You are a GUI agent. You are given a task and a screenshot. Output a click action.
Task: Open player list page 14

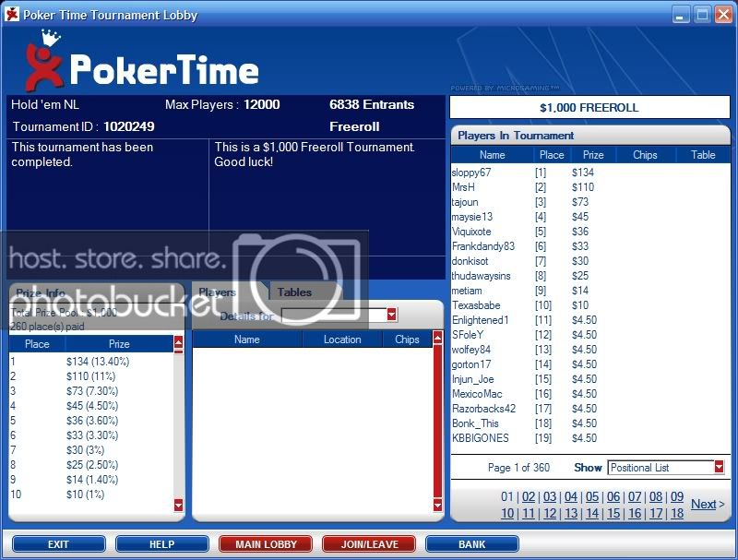click(592, 514)
